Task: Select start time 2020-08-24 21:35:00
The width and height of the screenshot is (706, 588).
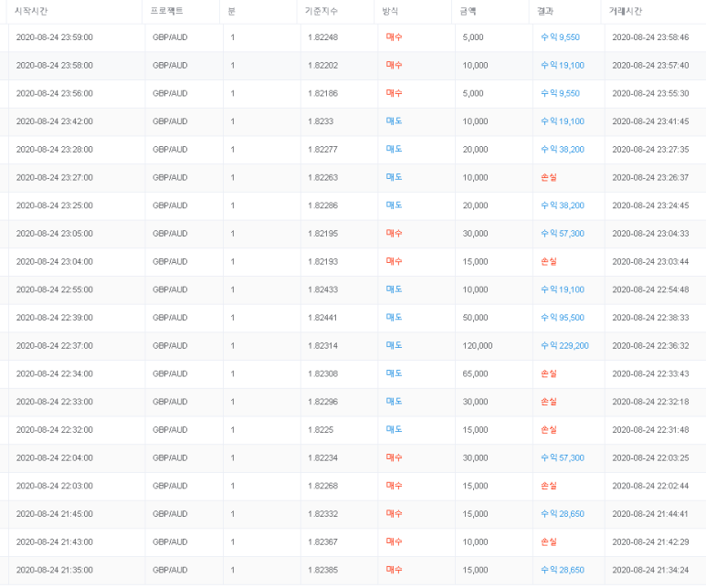Action: pos(55,570)
